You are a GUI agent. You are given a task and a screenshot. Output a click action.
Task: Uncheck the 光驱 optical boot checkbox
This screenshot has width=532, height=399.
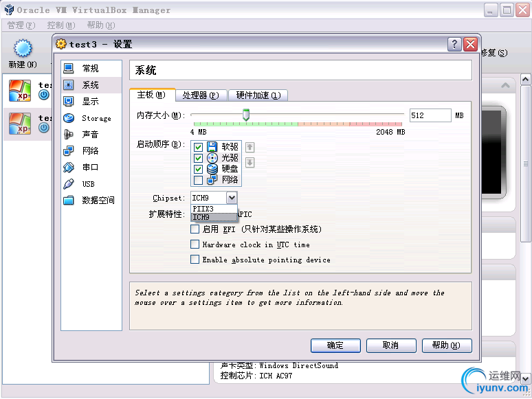pos(198,159)
